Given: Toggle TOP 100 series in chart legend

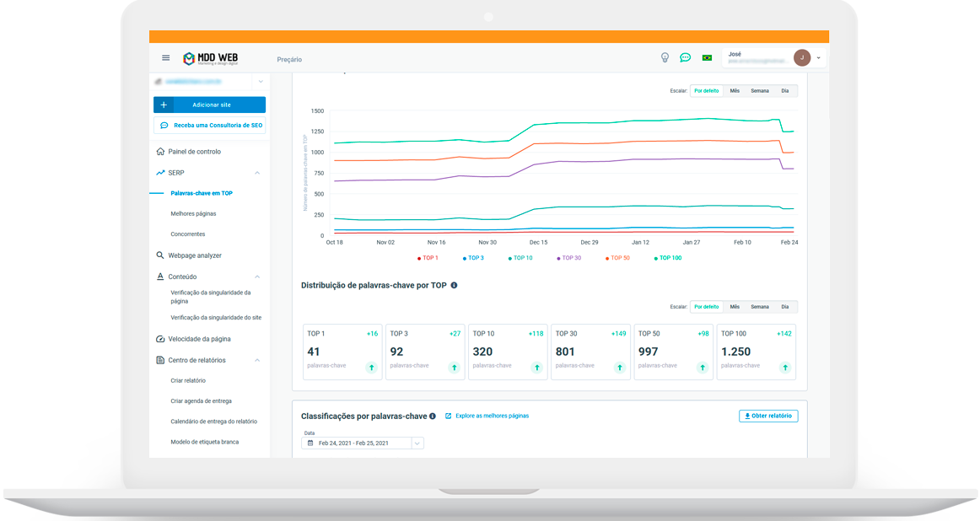Looking at the screenshot, I should click(x=667, y=258).
